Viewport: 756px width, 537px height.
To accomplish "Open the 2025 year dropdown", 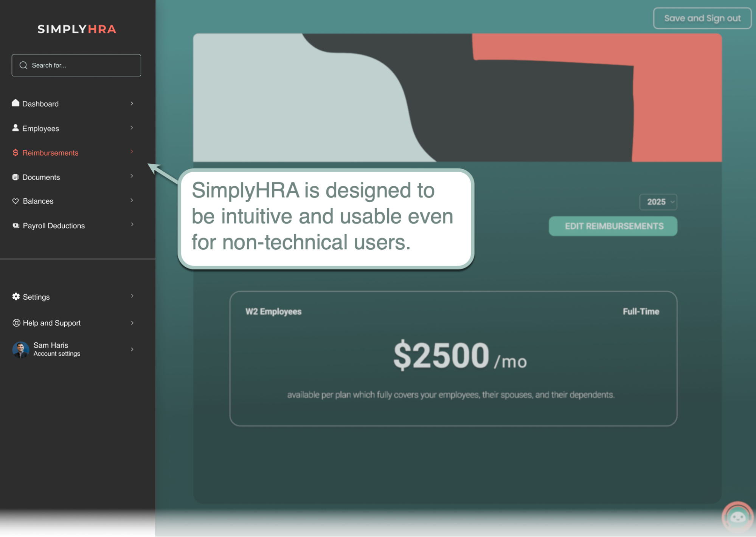I will click(658, 202).
